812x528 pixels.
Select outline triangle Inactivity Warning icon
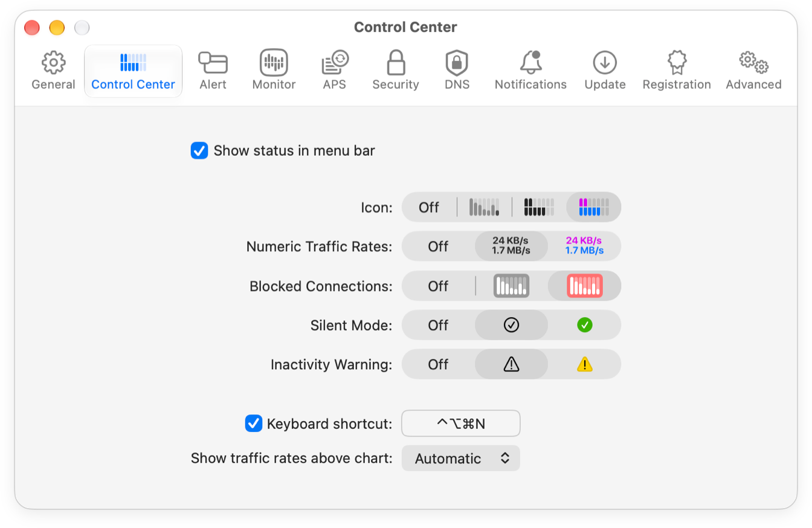tap(511, 364)
